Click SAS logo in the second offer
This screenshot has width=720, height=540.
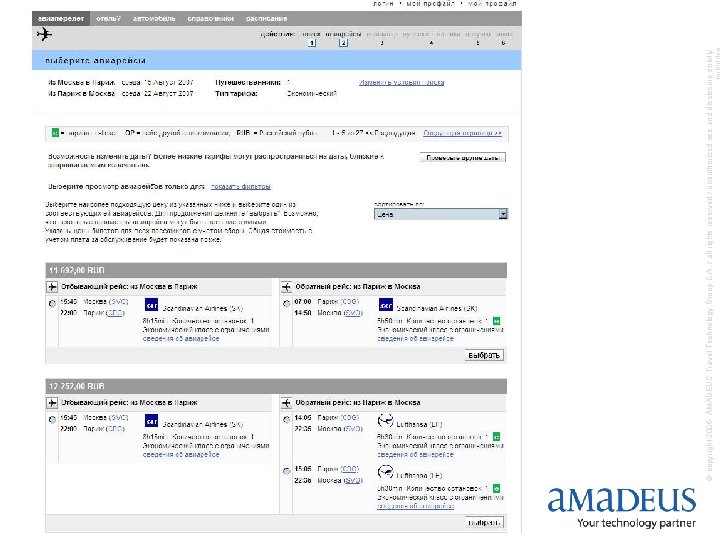tap(151, 421)
